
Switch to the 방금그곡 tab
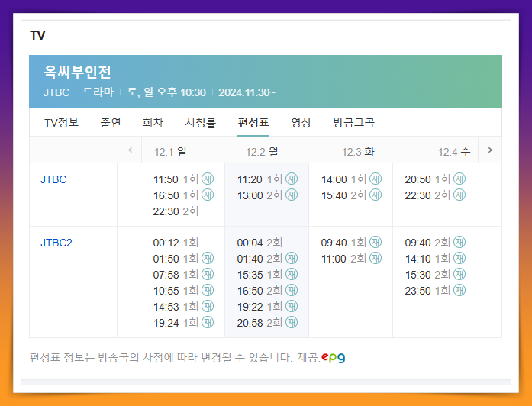tap(354, 122)
